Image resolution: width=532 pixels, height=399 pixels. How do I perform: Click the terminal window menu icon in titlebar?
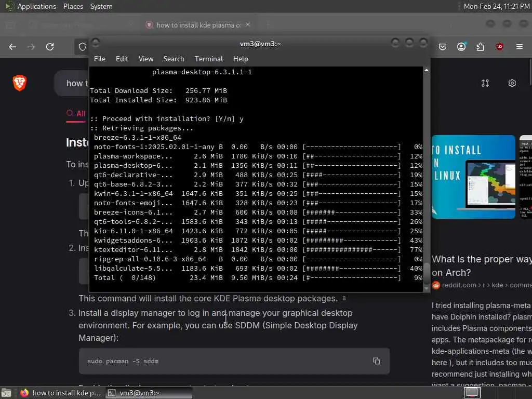tap(96, 43)
